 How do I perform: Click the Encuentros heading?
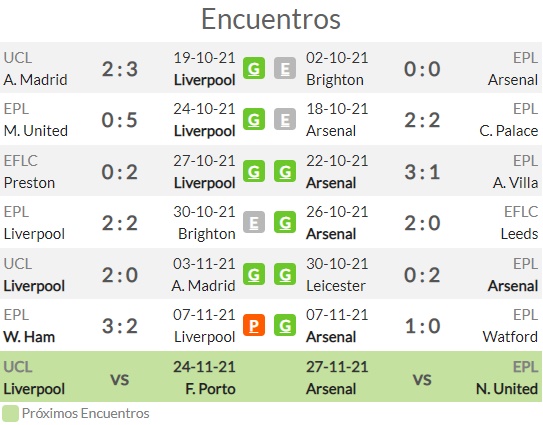[x=271, y=19]
